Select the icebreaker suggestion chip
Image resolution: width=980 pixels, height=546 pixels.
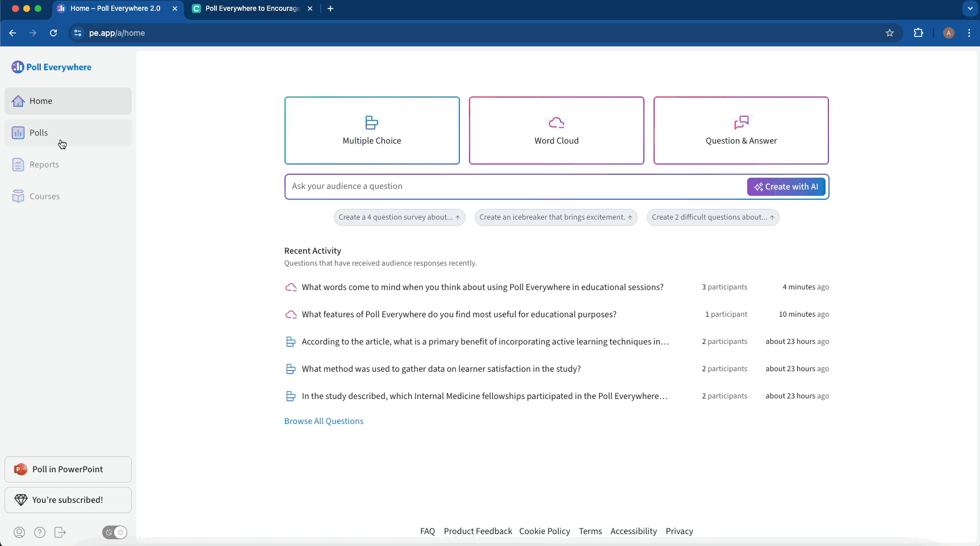click(x=556, y=217)
